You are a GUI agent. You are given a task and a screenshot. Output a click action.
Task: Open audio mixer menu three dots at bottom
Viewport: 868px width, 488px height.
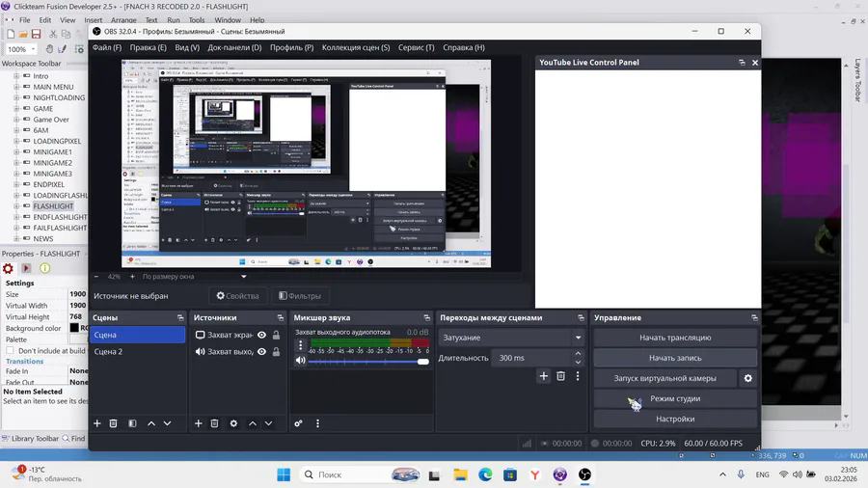coord(317,423)
